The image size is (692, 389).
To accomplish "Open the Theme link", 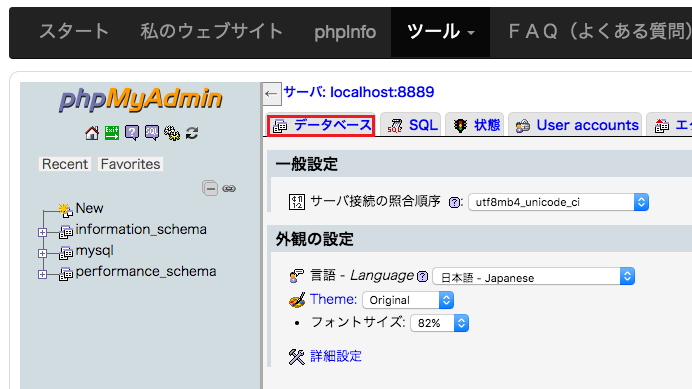I will tap(333, 299).
